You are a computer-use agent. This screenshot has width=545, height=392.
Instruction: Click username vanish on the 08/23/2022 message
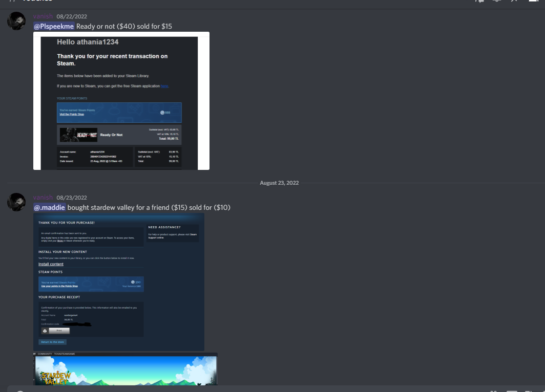43,198
